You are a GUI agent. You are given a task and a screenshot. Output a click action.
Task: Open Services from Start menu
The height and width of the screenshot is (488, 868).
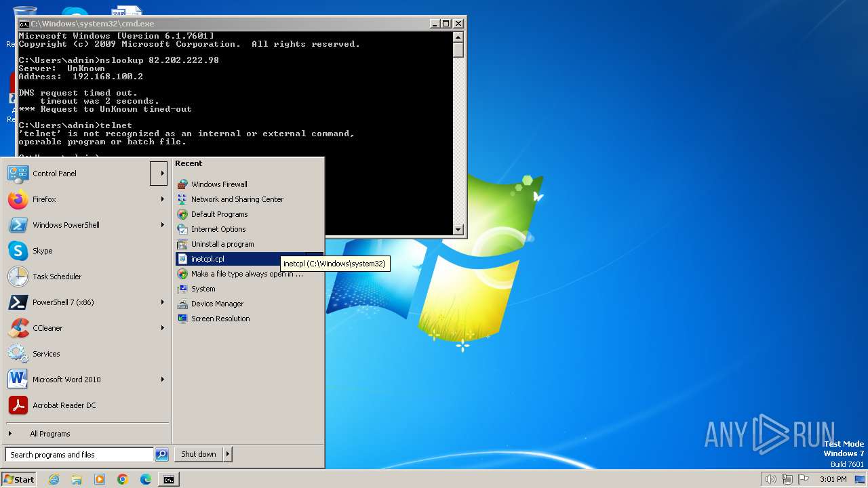click(86, 354)
